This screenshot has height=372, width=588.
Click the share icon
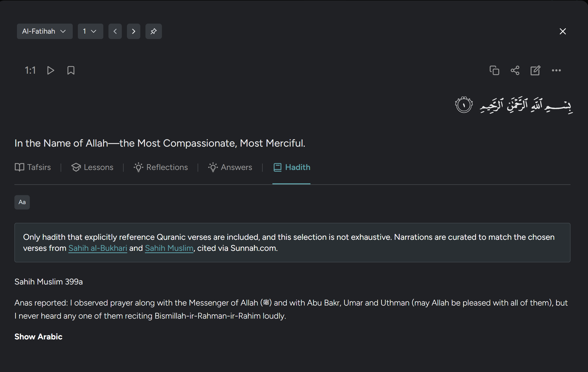click(515, 70)
